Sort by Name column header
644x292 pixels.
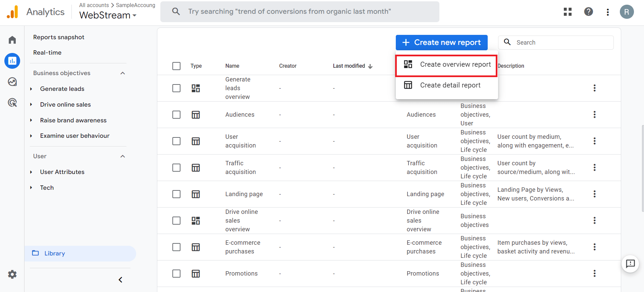coord(232,66)
